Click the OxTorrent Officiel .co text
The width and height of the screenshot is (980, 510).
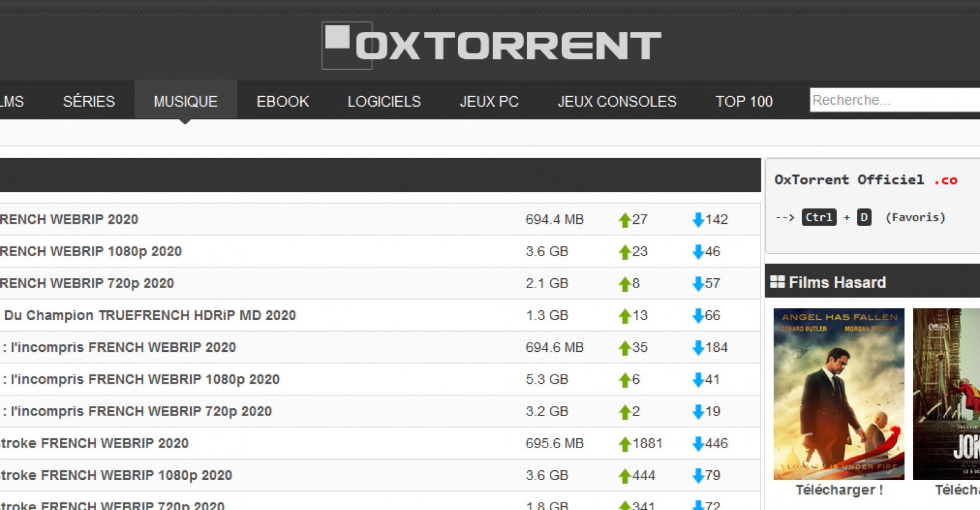865,180
